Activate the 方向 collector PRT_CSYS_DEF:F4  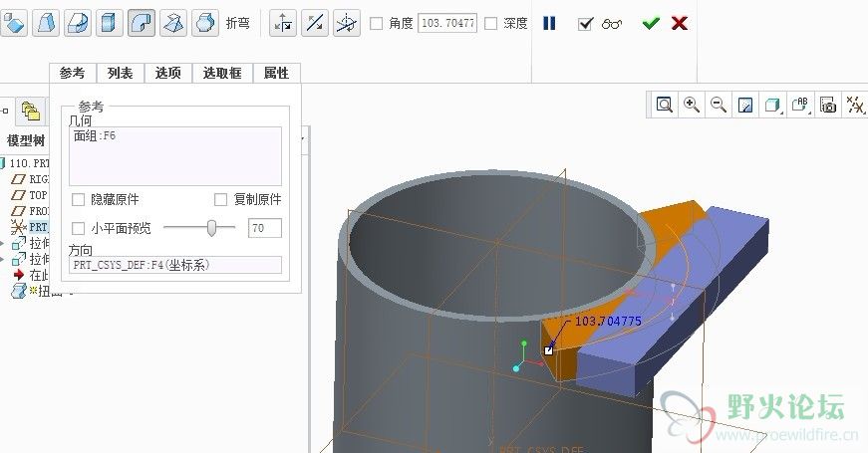click(175, 265)
